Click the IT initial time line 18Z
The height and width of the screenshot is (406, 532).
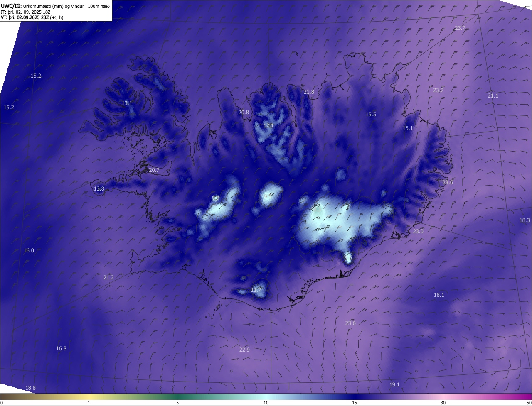point(26,12)
